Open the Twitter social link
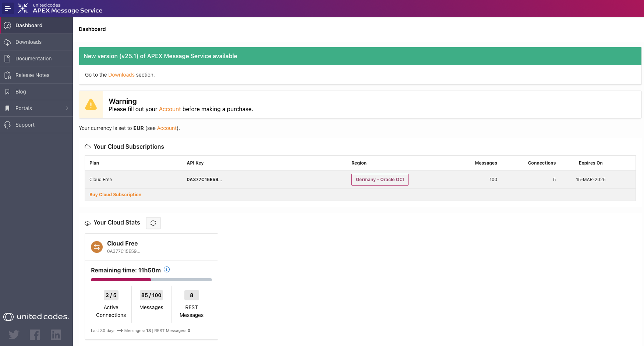The height and width of the screenshot is (346, 644). (x=14, y=335)
